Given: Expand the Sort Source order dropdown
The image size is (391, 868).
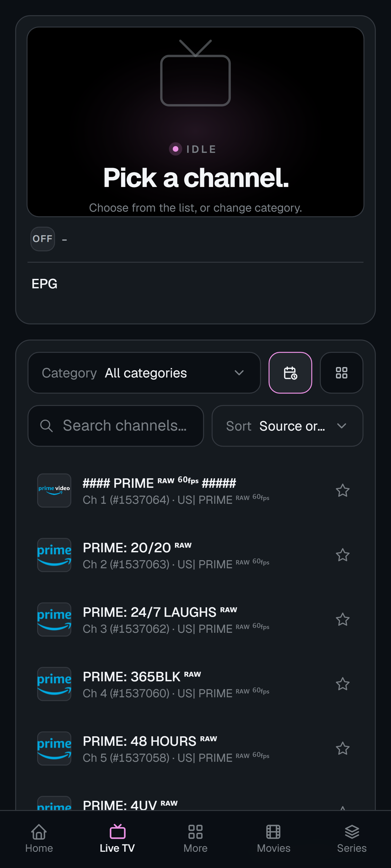Looking at the screenshot, I should (287, 426).
